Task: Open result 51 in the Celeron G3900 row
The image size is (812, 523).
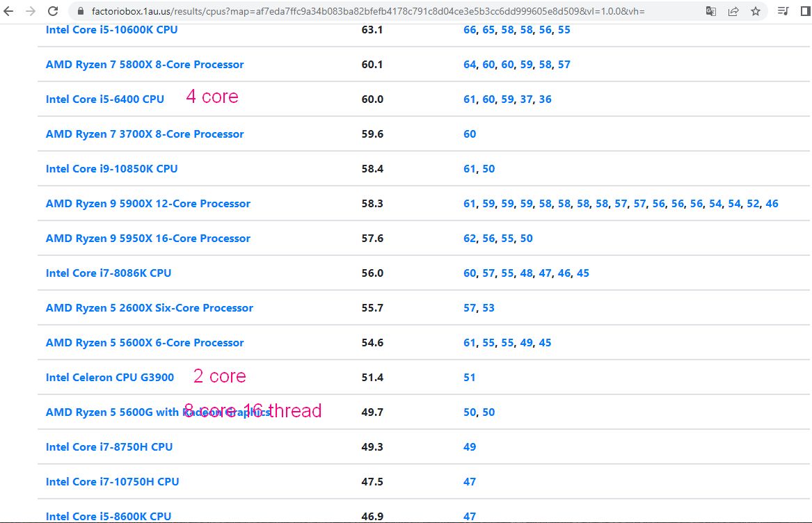Action: point(470,377)
